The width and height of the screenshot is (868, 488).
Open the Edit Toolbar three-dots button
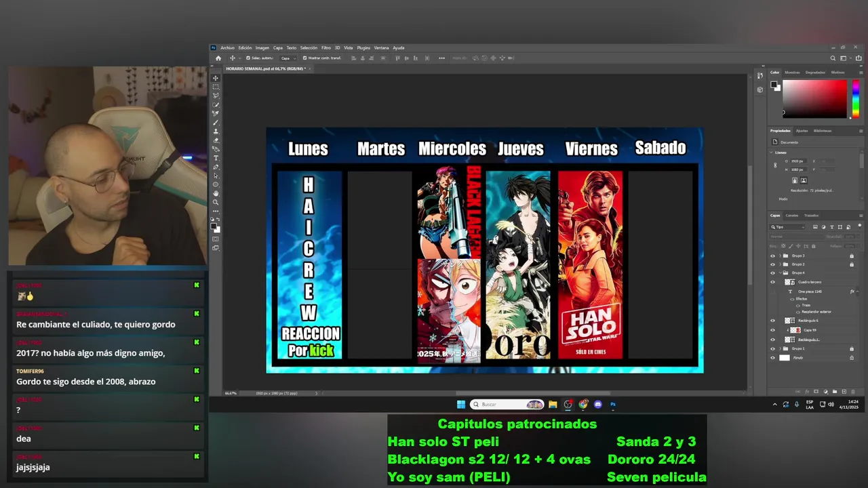tap(216, 211)
